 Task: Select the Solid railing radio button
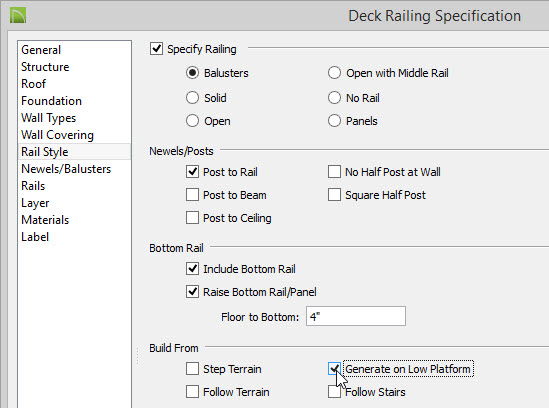click(x=192, y=98)
